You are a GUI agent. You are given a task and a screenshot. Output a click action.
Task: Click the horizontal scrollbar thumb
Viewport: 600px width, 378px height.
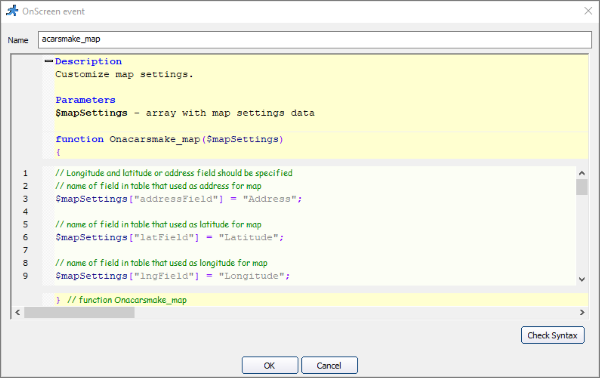(x=79, y=313)
